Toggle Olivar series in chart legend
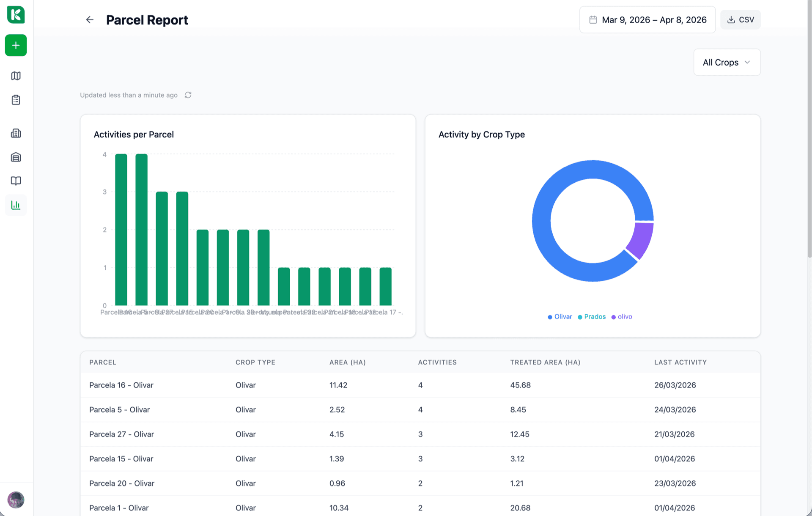 [560, 317]
